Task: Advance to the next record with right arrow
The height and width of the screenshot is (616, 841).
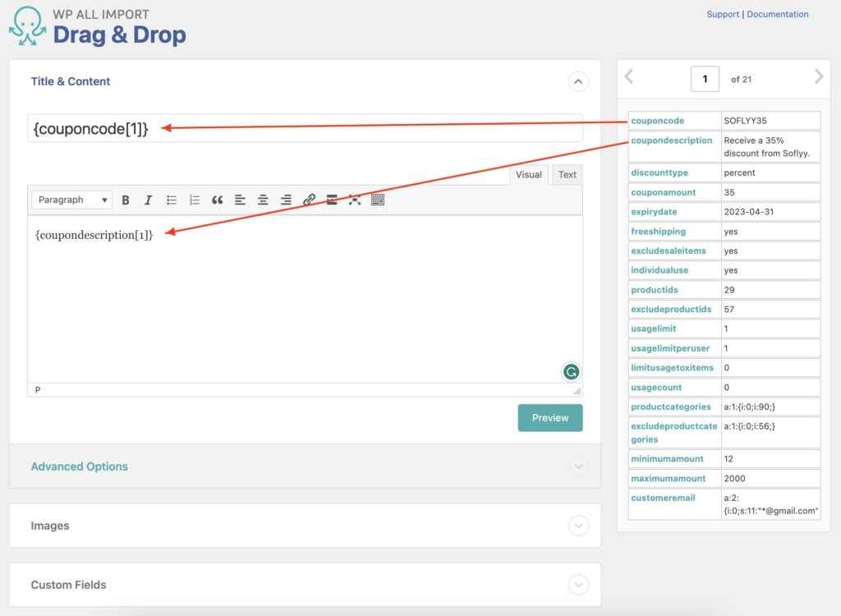Action: tap(819, 76)
